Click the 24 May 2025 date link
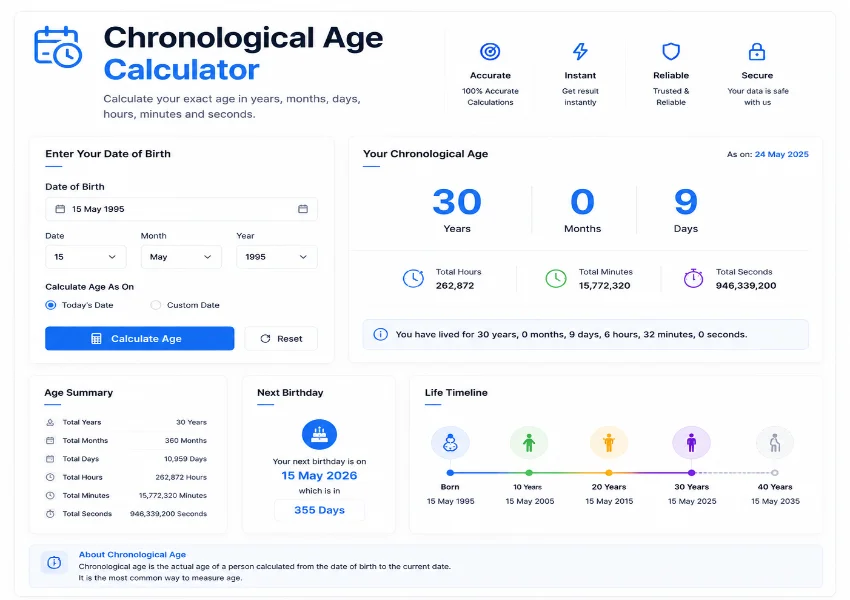 781,154
